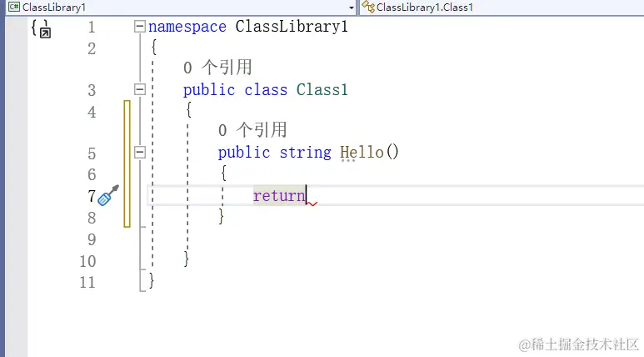Click the '0 个引用' lens above Class1

217,68
